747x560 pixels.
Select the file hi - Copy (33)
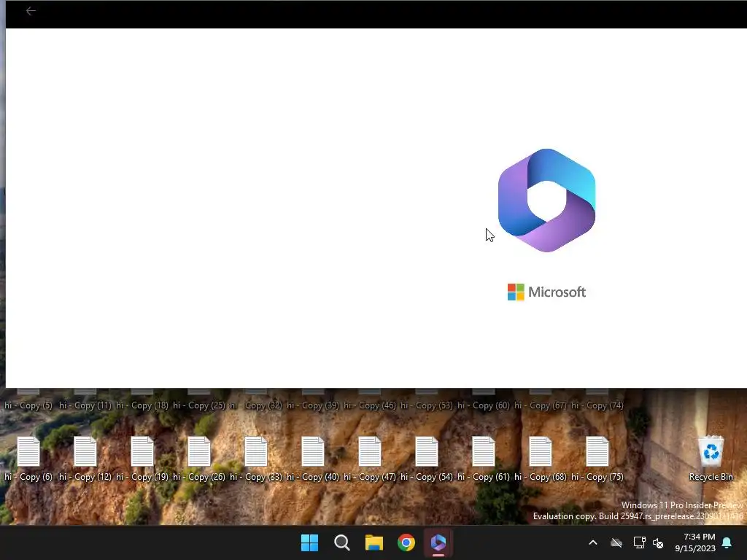click(x=256, y=459)
